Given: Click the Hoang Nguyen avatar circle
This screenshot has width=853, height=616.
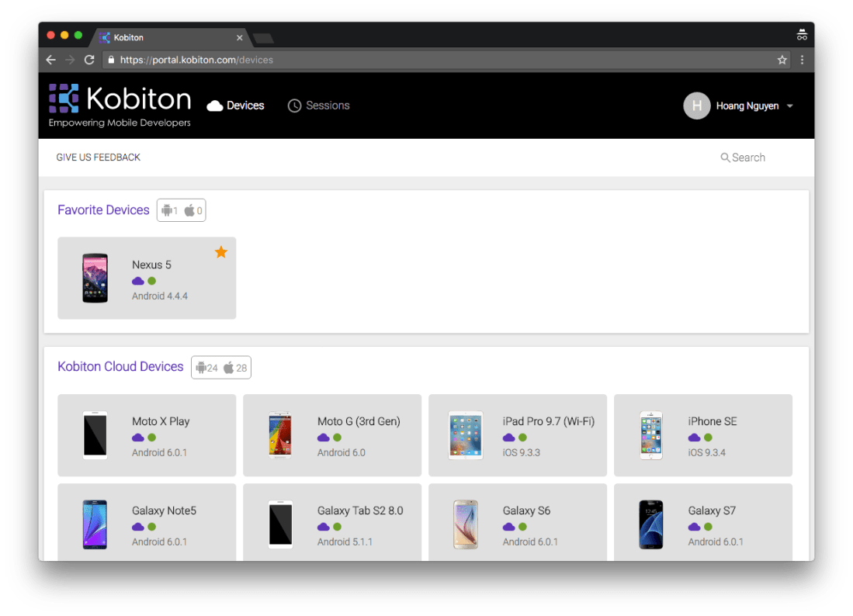Looking at the screenshot, I should pos(696,106).
